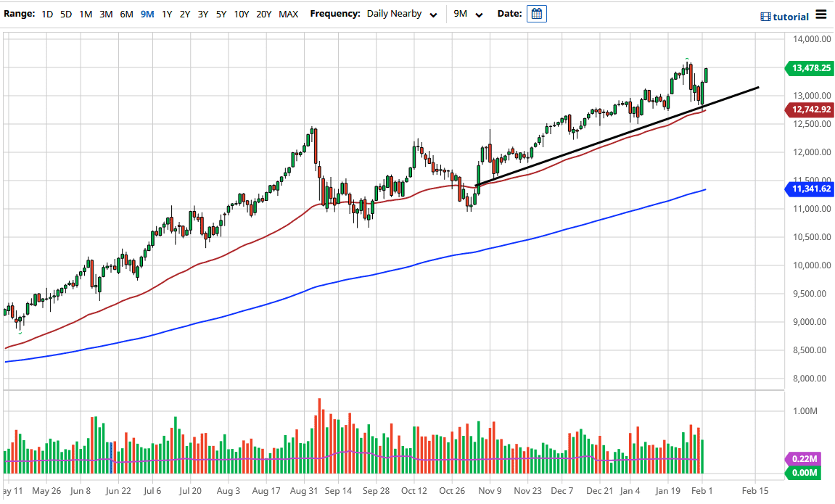Select the 5D range
The width and height of the screenshot is (835, 504).
65,13
